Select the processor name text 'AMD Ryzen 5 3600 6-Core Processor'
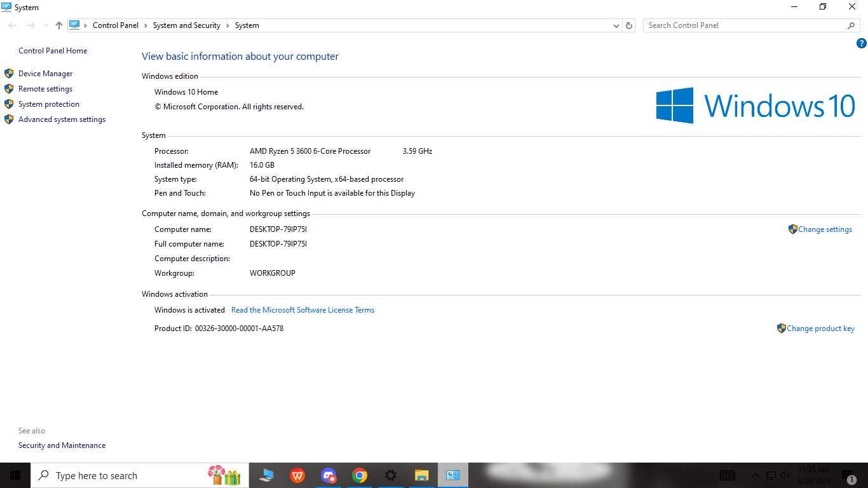 pos(310,151)
